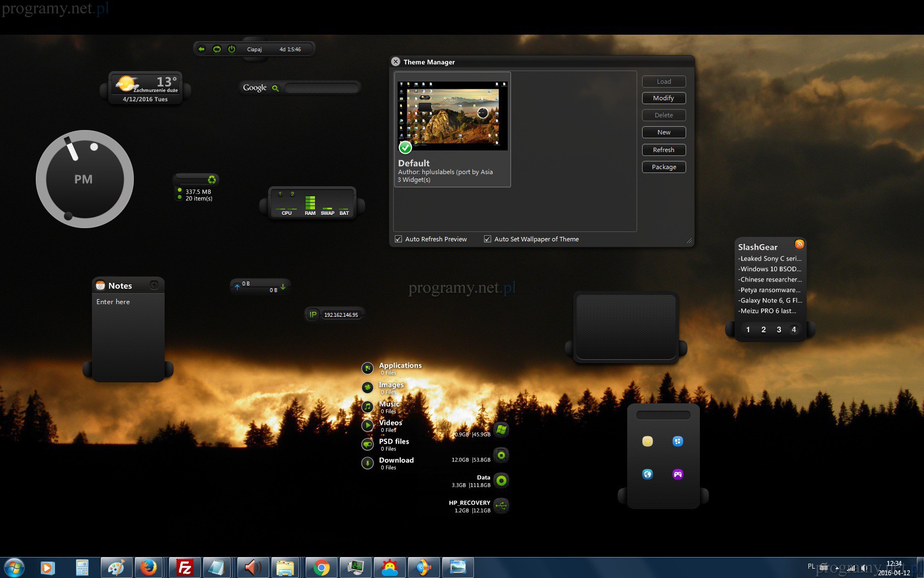Click the green restart loop icon
Image resolution: width=924 pixels, height=578 pixels.
pyautogui.click(x=217, y=49)
